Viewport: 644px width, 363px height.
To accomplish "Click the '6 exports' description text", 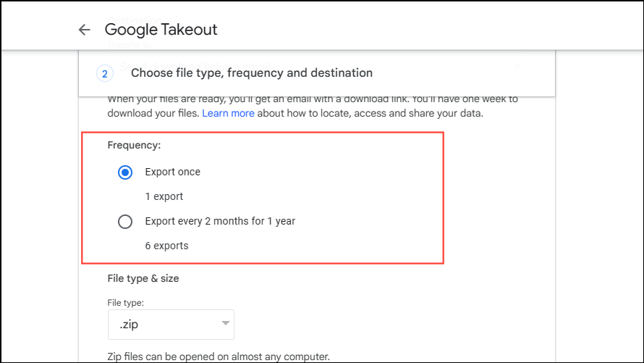I will [x=166, y=246].
